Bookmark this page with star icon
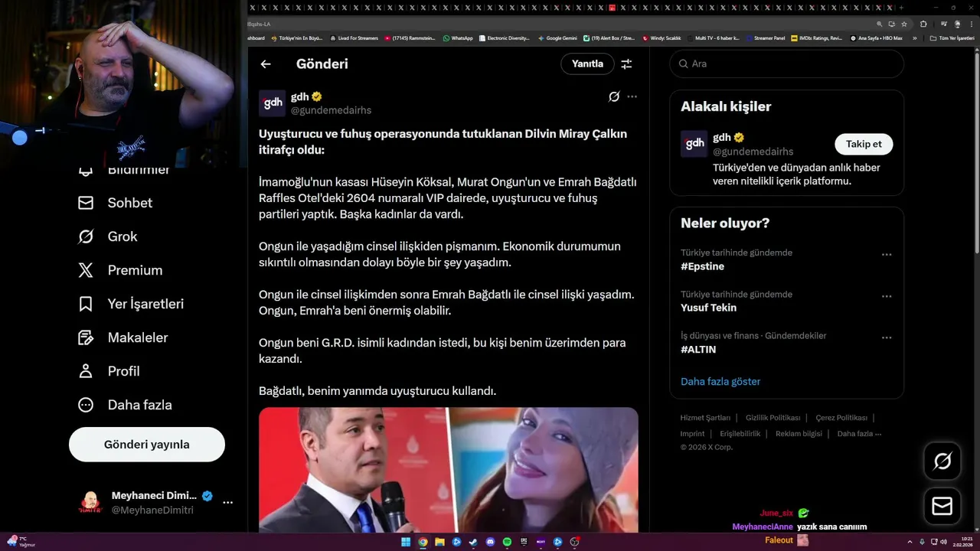The width and height of the screenshot is (980, 551). [x=904, y=24]
